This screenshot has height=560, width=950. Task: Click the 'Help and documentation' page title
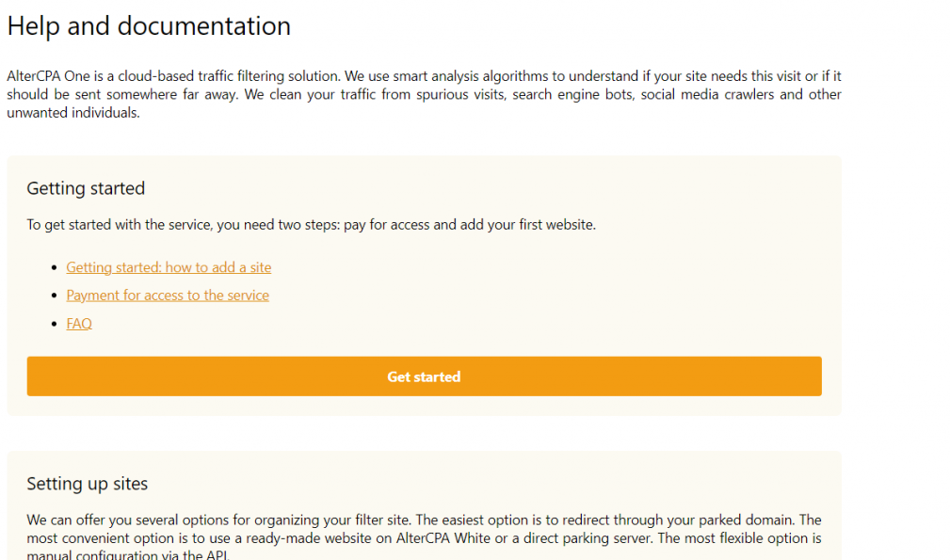coord(149,26)
